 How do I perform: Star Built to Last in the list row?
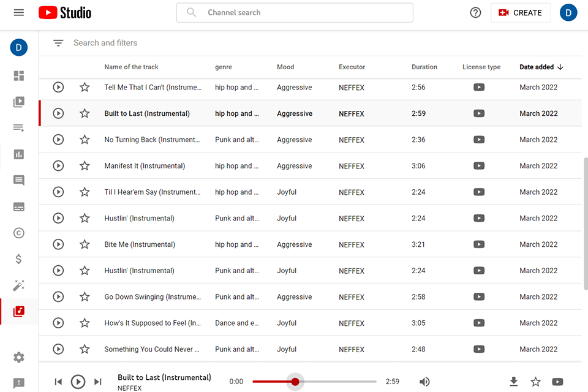pos(85,113)
